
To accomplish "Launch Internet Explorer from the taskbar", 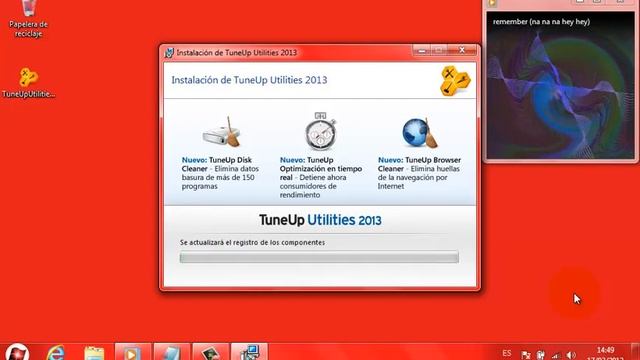I will pos(56,353).
